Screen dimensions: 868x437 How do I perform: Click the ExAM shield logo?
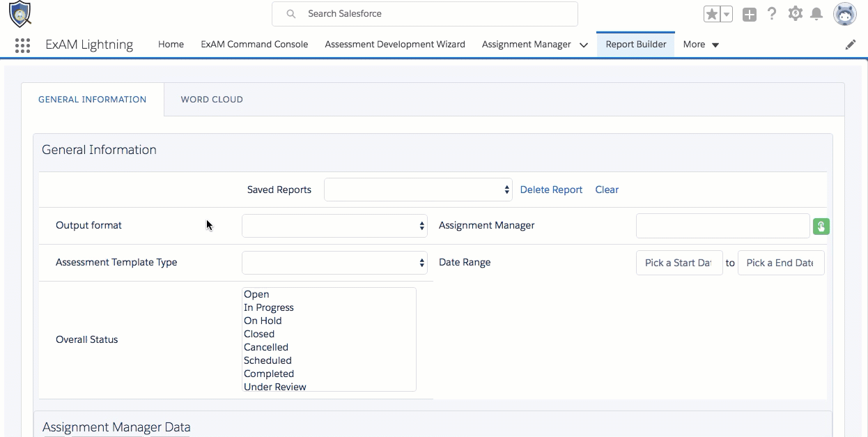(x=20, y=13)
